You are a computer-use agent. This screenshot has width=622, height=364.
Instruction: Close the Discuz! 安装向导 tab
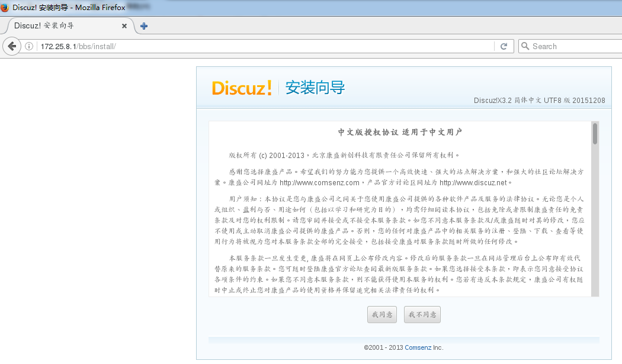pos(124,26)
